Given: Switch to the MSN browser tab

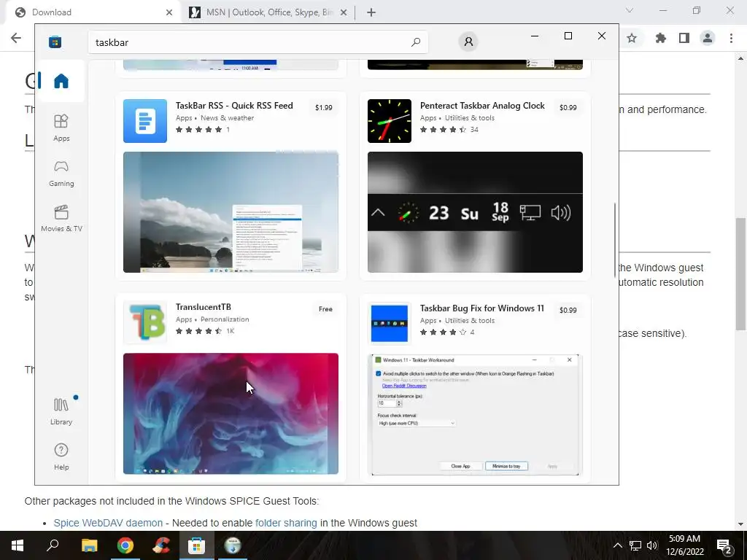Looking at the screenshot, I should click(x=268, y=12).
